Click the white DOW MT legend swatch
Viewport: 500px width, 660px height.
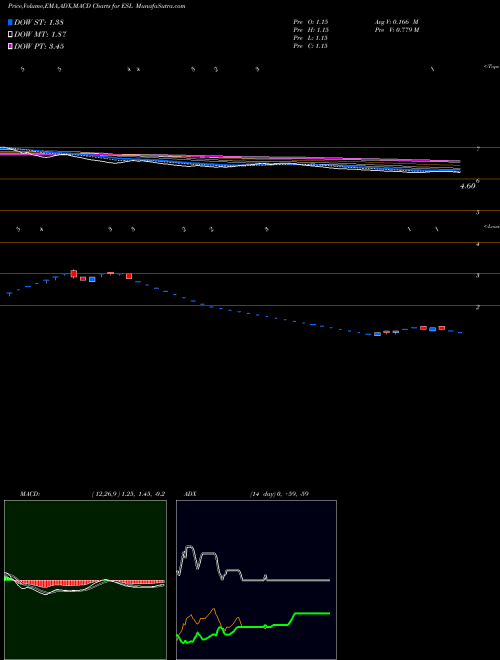click(x=10, y=35)
